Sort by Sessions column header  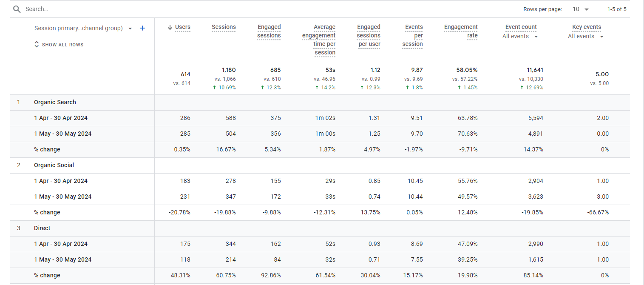coord(224,27)
